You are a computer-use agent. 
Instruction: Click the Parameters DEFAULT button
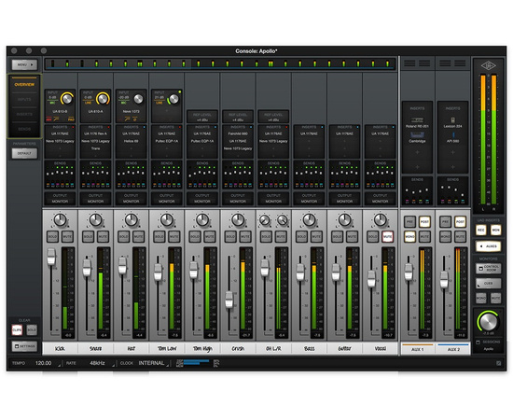coord(24,153)
